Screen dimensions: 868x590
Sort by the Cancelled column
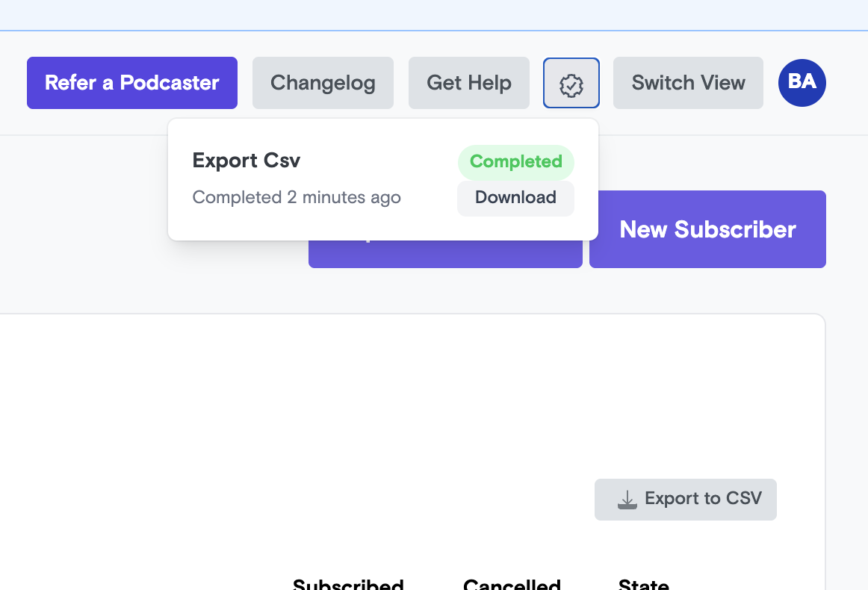click(512, 584)
